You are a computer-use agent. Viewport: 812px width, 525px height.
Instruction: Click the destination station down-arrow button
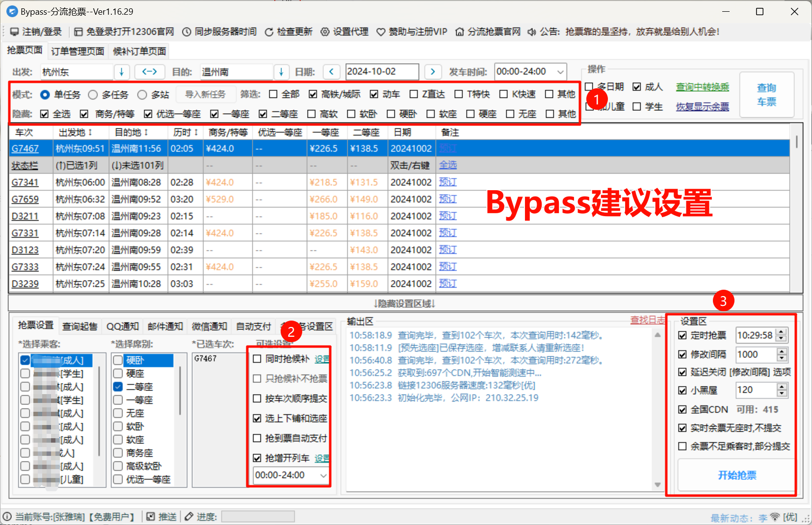(x=281, y=72)
